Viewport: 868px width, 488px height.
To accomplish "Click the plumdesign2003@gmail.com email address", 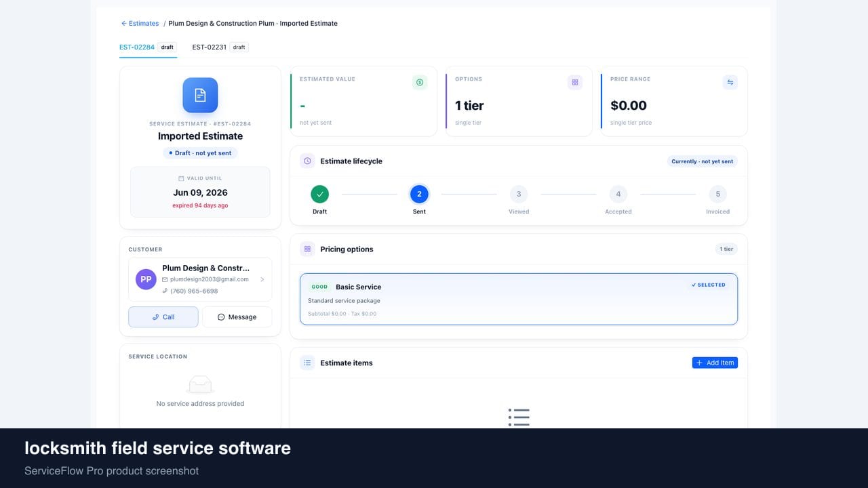I will click(x=210, y=279).
